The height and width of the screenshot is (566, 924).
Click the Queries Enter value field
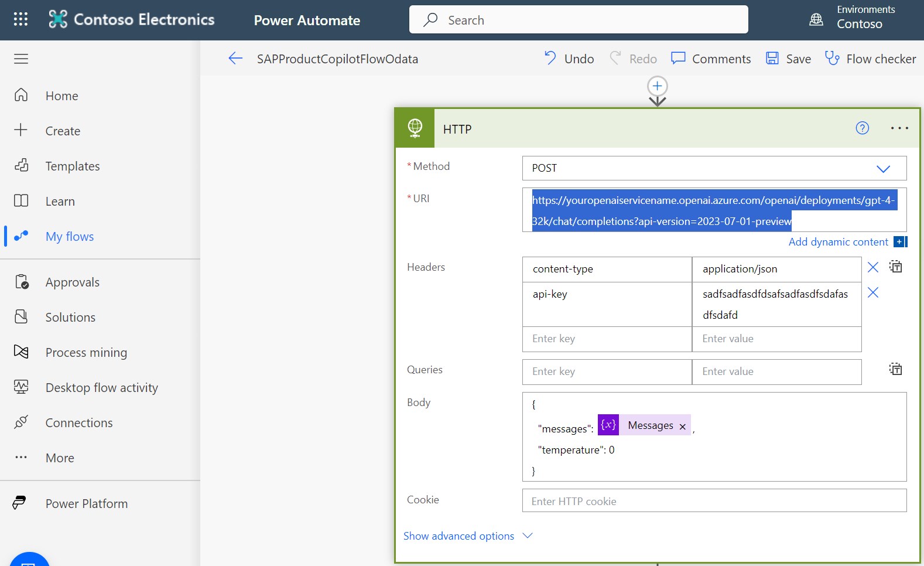point(776,371)
